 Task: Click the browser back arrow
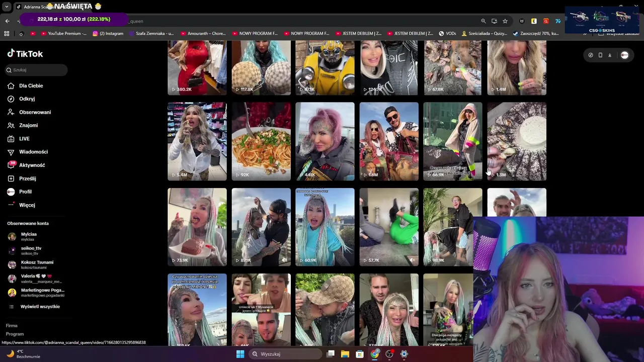7,21
